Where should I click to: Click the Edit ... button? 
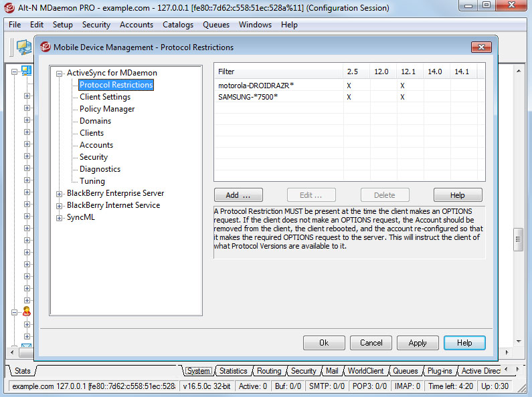tap(311, 195)
